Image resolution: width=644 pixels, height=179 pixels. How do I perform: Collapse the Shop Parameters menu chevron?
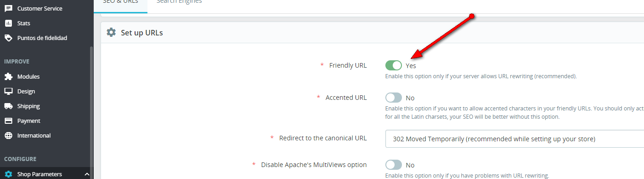86,174
